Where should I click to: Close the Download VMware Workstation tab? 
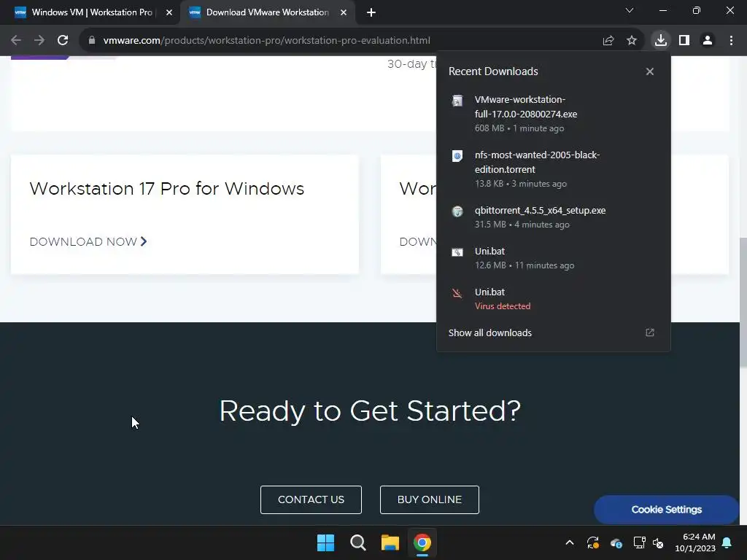click(344, 12)
